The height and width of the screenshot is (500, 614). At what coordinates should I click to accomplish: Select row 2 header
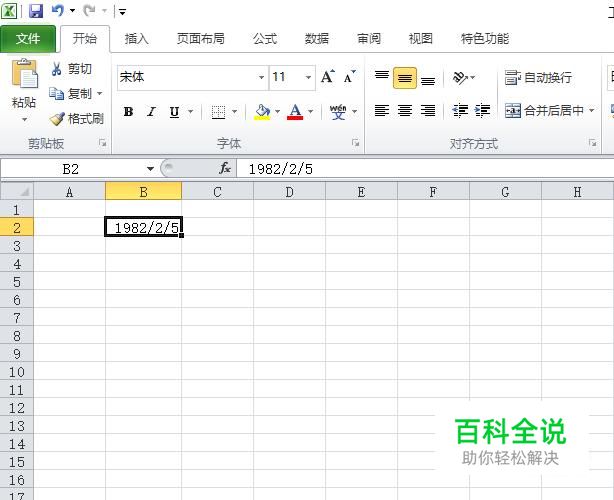[17, 227]
